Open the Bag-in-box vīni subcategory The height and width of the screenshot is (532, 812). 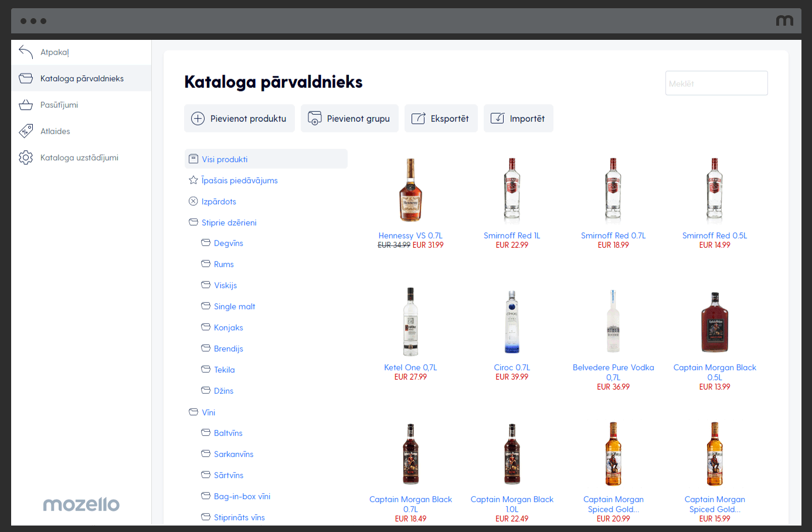coord(242,496)
